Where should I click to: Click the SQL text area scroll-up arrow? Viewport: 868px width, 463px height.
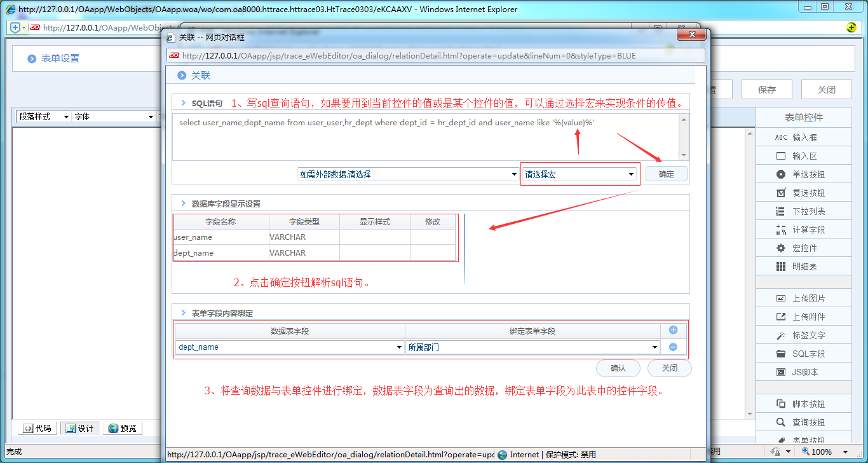point(684,119)
